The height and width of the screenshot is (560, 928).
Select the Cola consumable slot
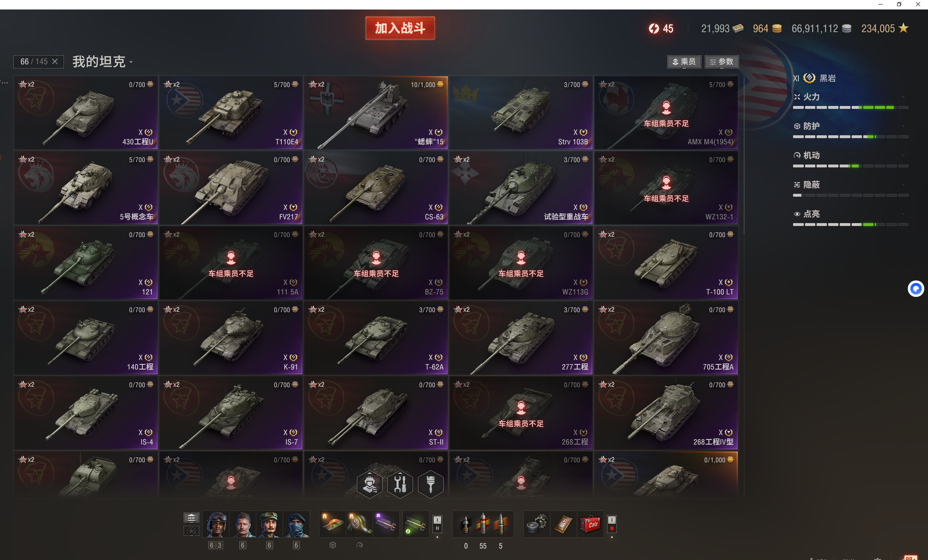click(x=590, y=524)
